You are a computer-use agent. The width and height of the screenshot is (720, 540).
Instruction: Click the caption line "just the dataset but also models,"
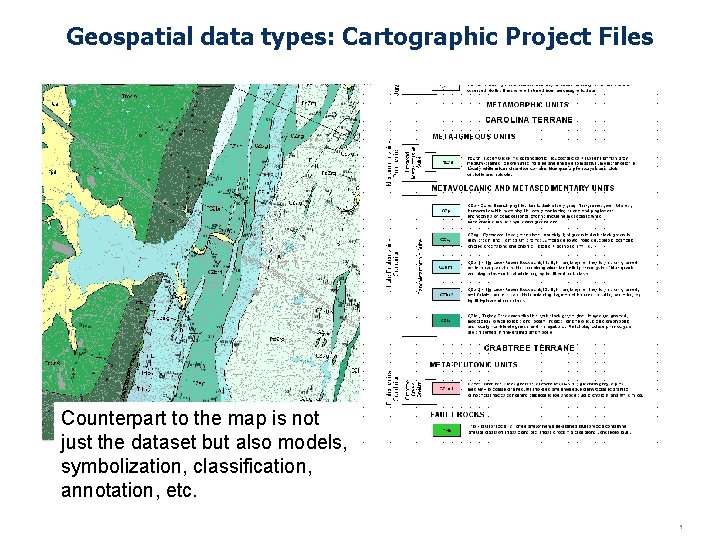point(204,442)
